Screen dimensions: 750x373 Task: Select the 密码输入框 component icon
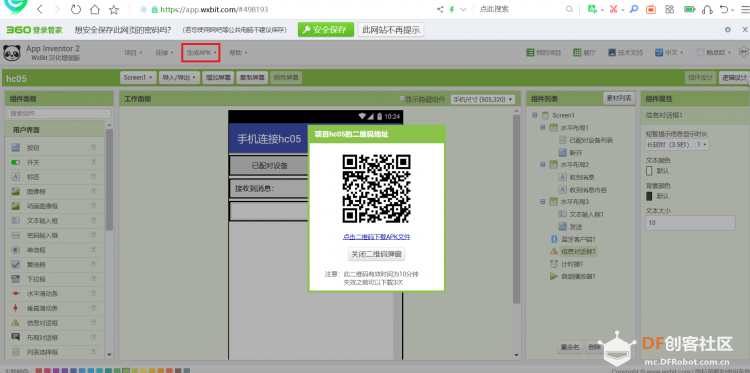tap(16, 235)
